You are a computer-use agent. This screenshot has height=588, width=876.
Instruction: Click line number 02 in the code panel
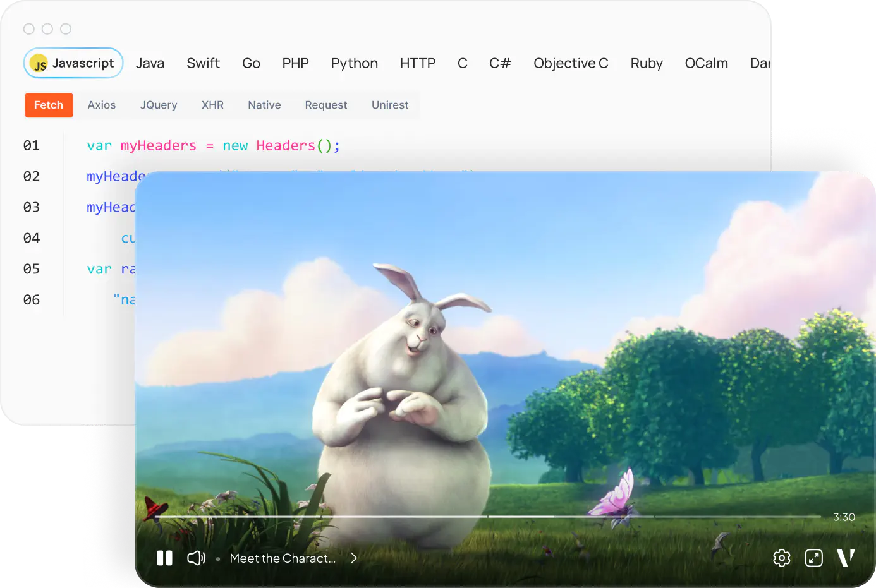pos(32,177)
